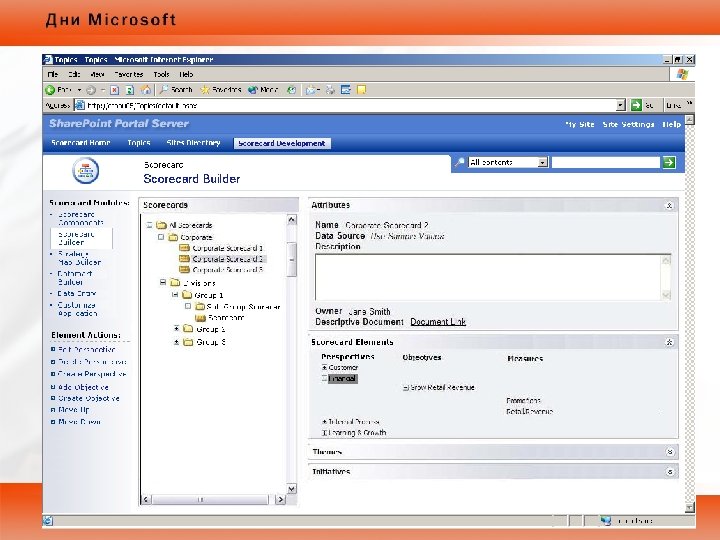720x540 pixels.
Task: Open the Document Link hyperlink
Action: [x=438, y=322]
